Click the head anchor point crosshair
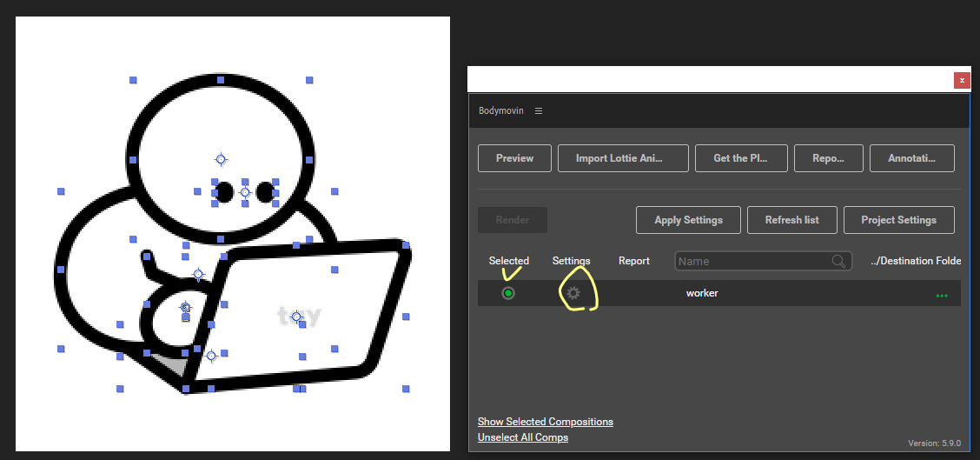The height and width of the screenshot is (460, 980). (220, 160)
